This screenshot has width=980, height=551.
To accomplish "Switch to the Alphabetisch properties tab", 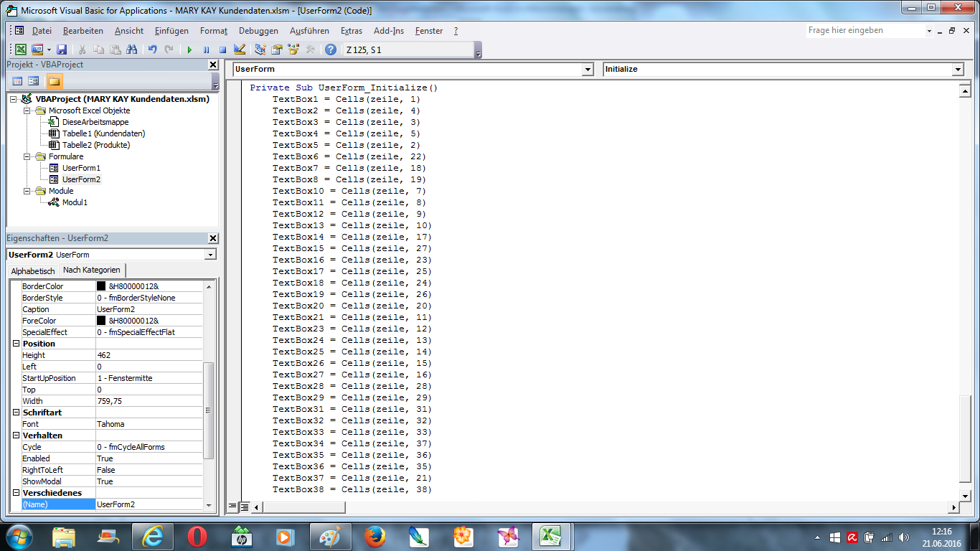I will tap(33, 271).
